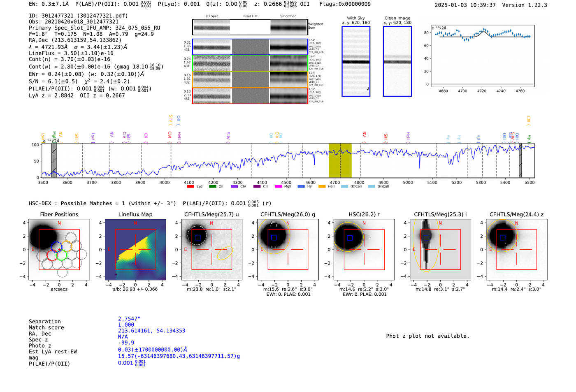Select the Match score value 1.000
Image resolution: width=576 pixels, height=392 pixels.
[126, 325]
